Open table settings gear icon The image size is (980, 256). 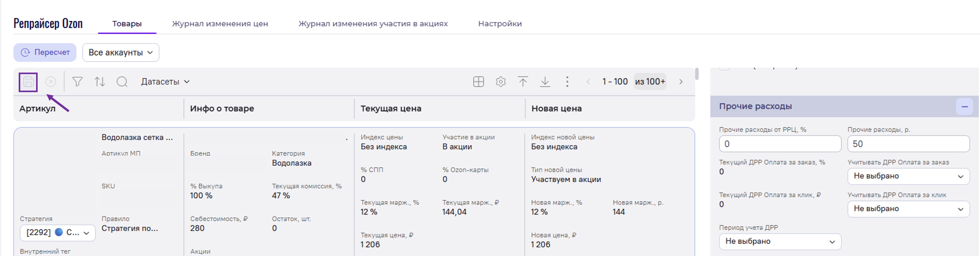click(501, 82)
